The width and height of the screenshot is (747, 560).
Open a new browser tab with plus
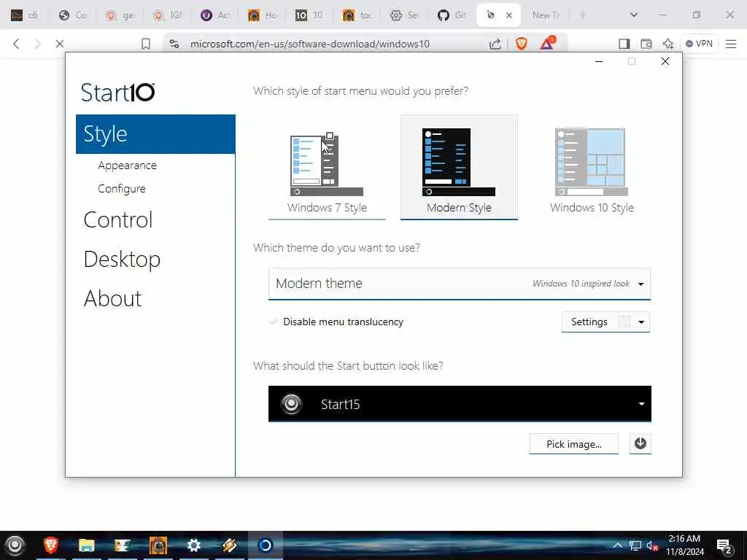click(x=583, y=15)
